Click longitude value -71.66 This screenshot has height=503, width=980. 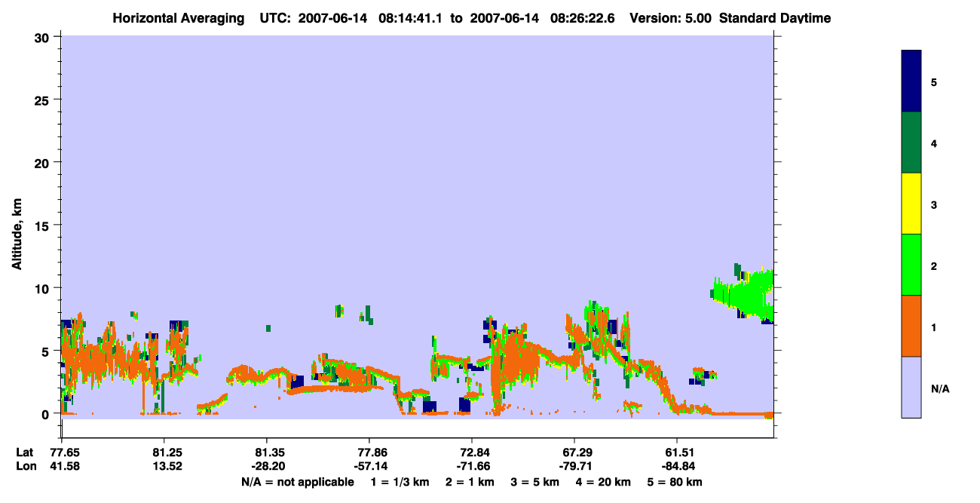(472, 466)
